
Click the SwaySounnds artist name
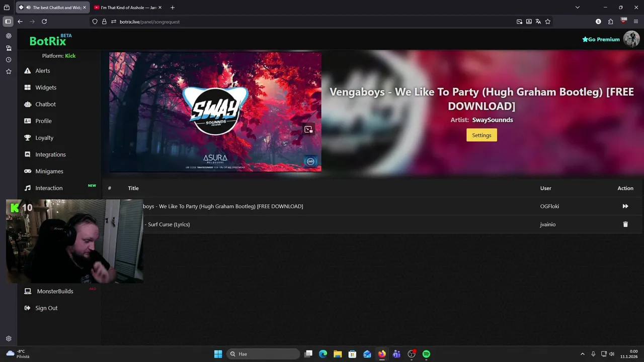coord(493,120)
